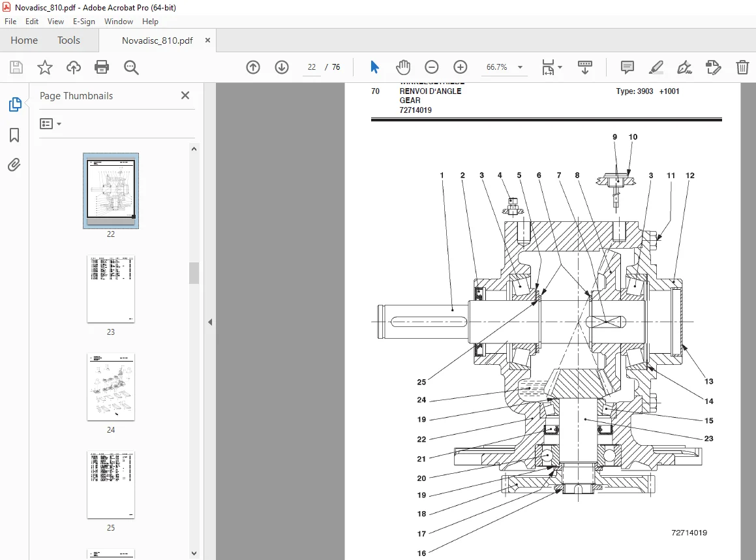
Task: Select the arrow selection tool
Action: 374,67
